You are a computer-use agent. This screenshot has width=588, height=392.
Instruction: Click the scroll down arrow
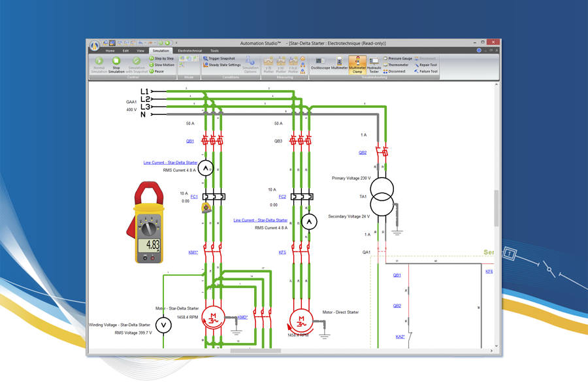[496, 346]
